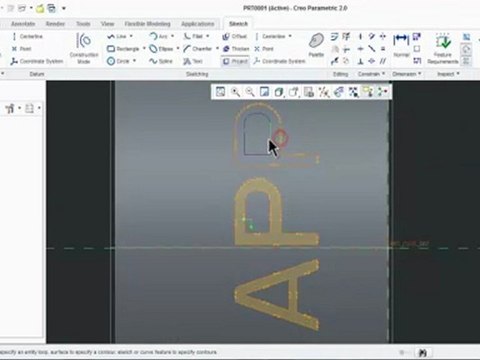Toggle highlighted sketcher display filter icon
480x360 pixels.
(368, 92)
